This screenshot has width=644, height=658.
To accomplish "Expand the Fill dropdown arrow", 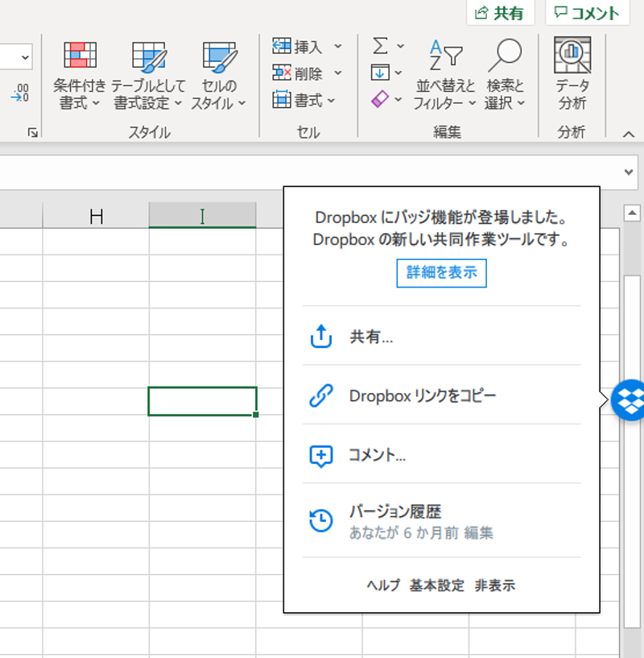I will (x=398, y=72).
